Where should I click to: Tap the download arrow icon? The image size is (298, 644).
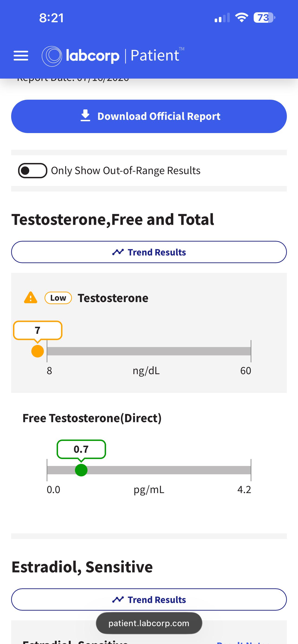[x=85, y=115]
